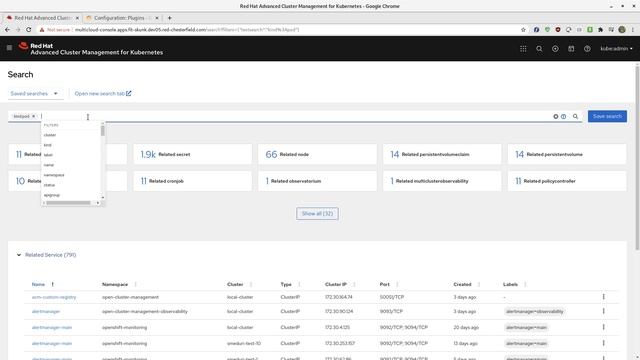Collapse the Related Service section
The width and height of the screenshot is (640, 360).
pos(19,255)
